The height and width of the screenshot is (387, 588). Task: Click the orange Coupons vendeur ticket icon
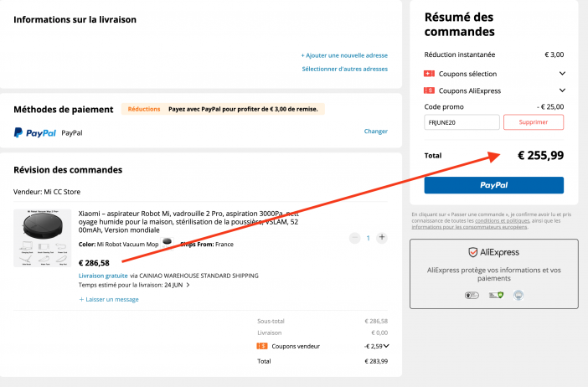(x=261, y=346)
